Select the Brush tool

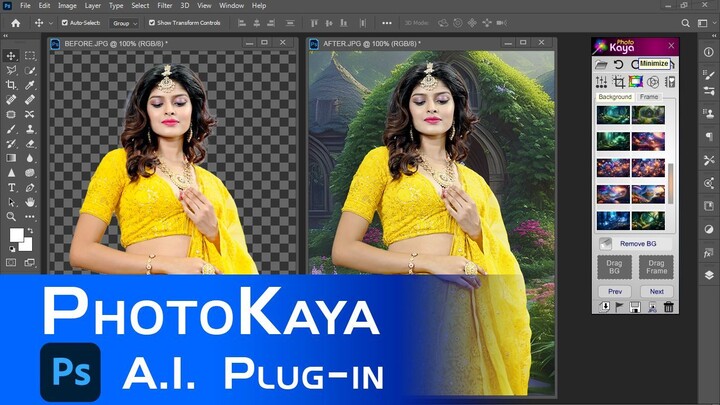pos(11,129)
